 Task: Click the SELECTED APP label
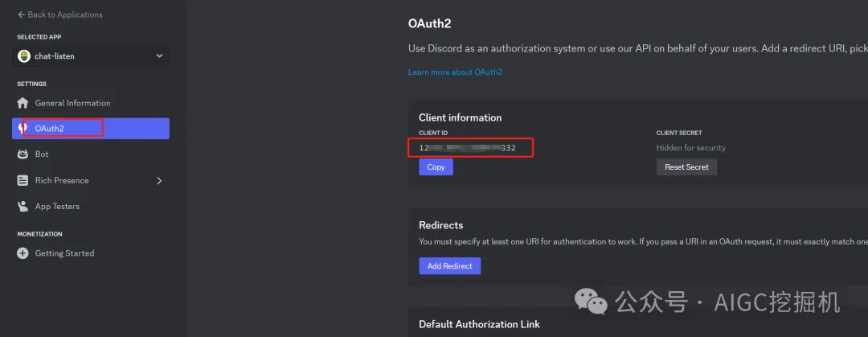point(39,37)
